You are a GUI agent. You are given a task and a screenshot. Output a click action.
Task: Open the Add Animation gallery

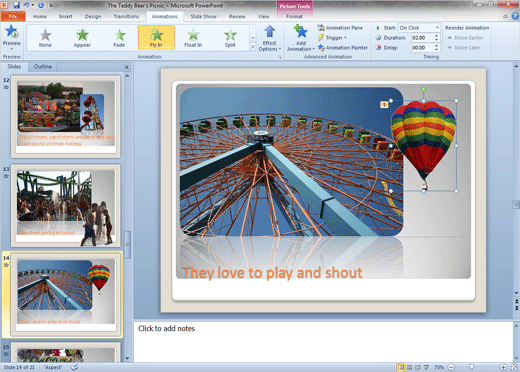click(301, 38)
